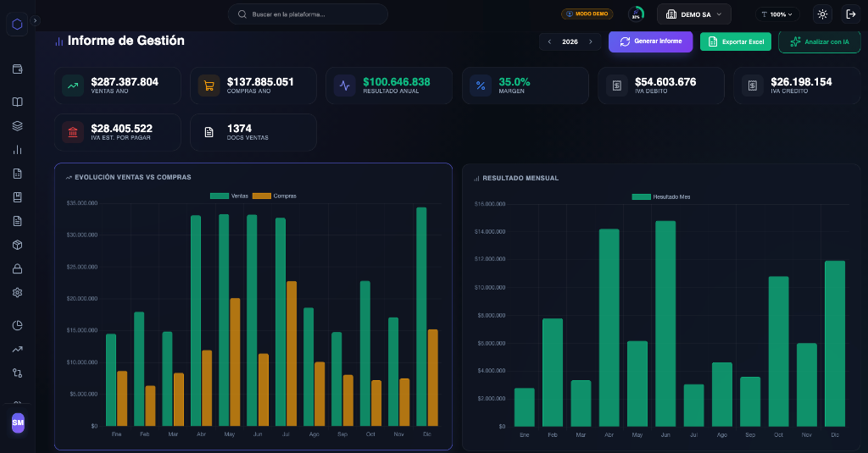Open the text document icon in the sidebar
868x453 pixels.
(x=17, y=221)
